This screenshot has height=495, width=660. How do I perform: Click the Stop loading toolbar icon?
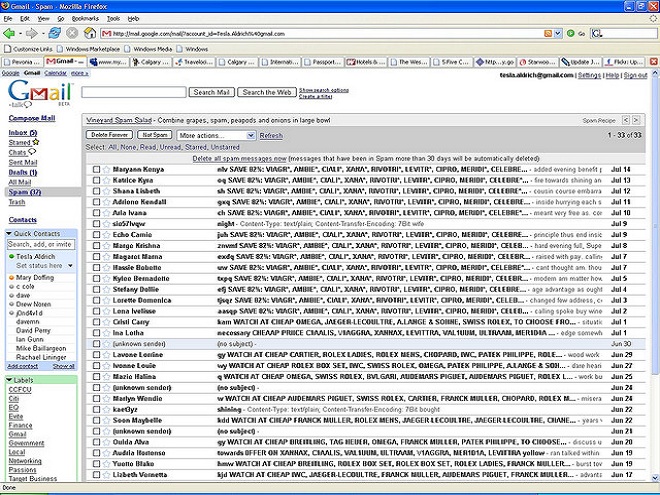[74, 33]
